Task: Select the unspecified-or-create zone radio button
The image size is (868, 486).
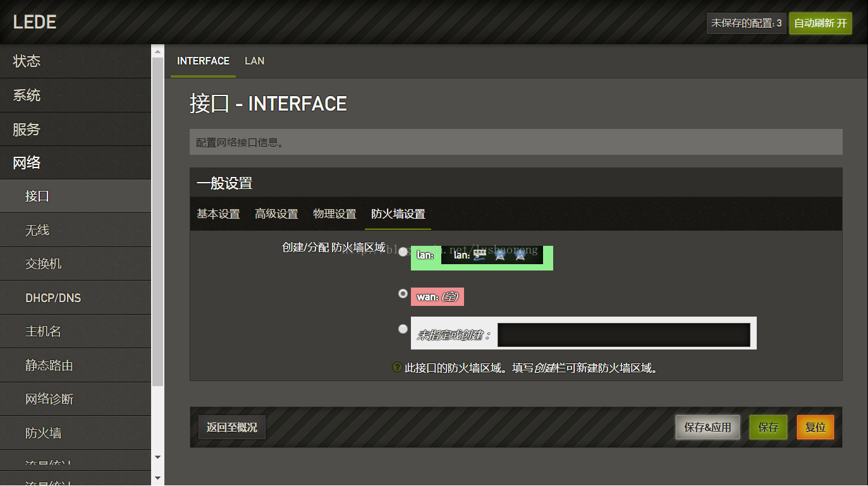Action: pyautogui.click(x=403, y=329)
